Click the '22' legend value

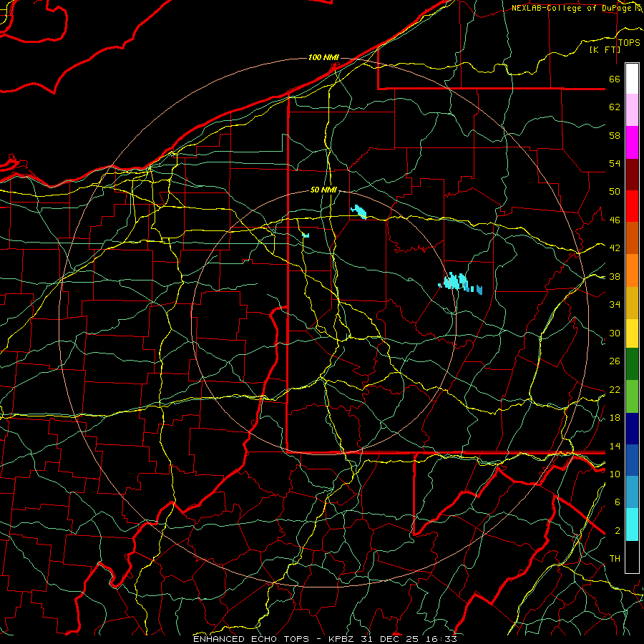[615, 389]
